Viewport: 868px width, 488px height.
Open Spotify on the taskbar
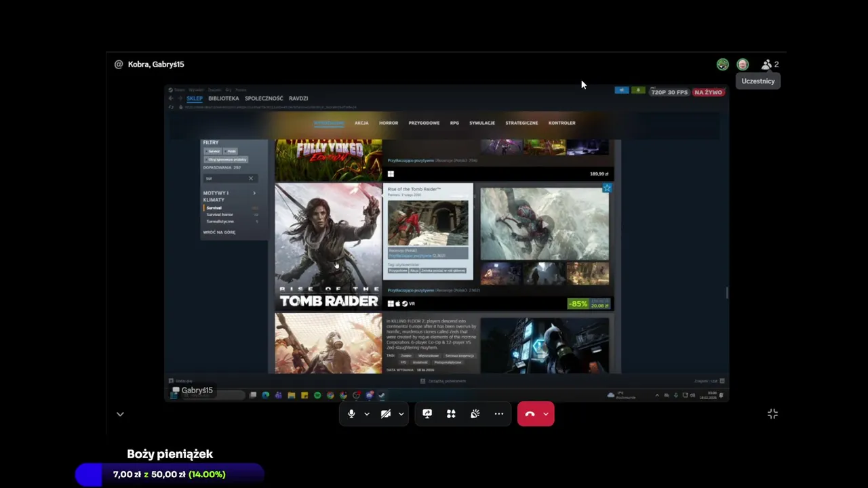click(x=317, y=395)
